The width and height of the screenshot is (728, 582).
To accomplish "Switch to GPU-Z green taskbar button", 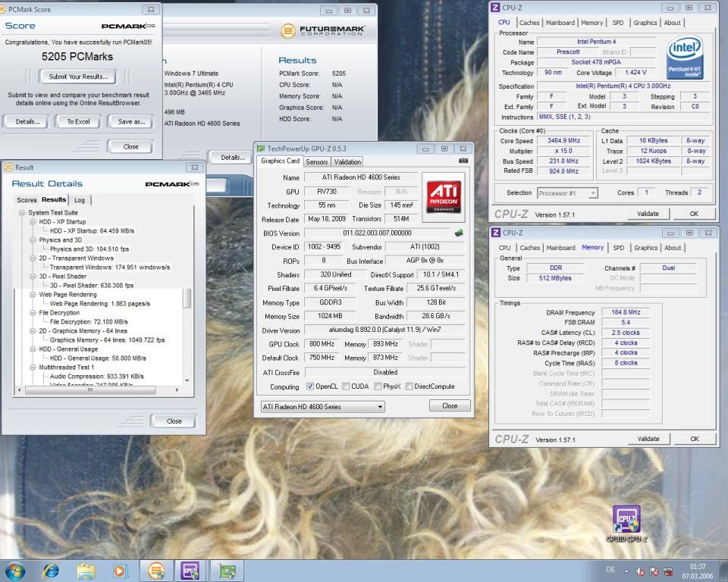I will pos(227,571).
